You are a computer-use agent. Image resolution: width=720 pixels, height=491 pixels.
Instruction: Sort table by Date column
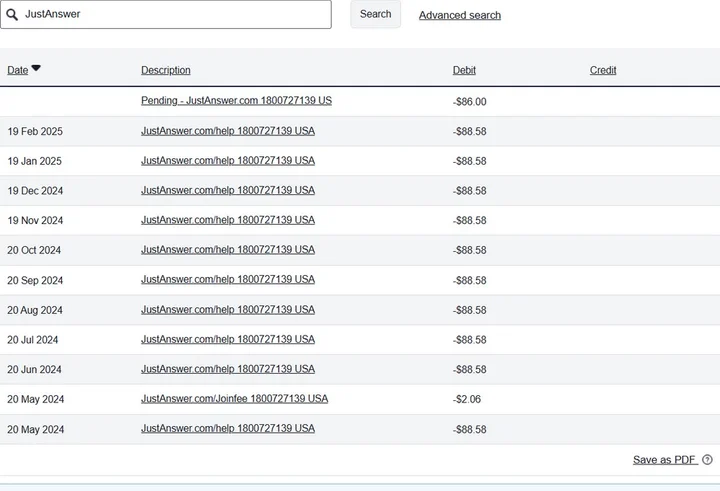pos(17,70)
